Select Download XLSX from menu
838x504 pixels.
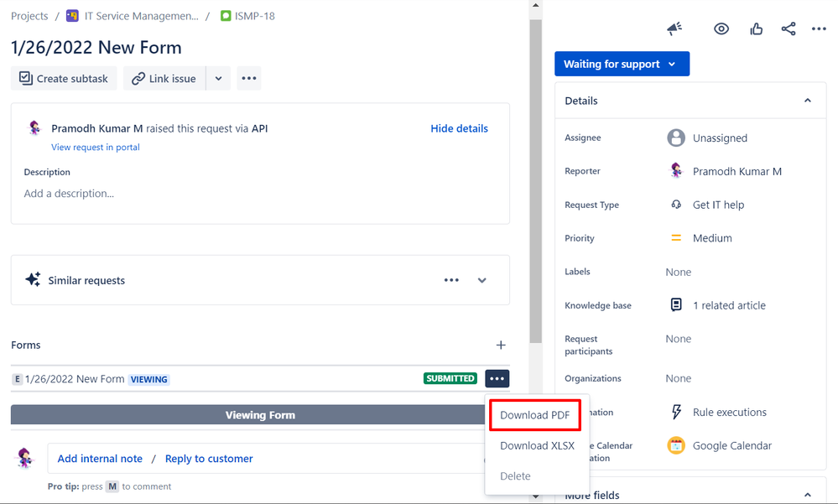537,445
